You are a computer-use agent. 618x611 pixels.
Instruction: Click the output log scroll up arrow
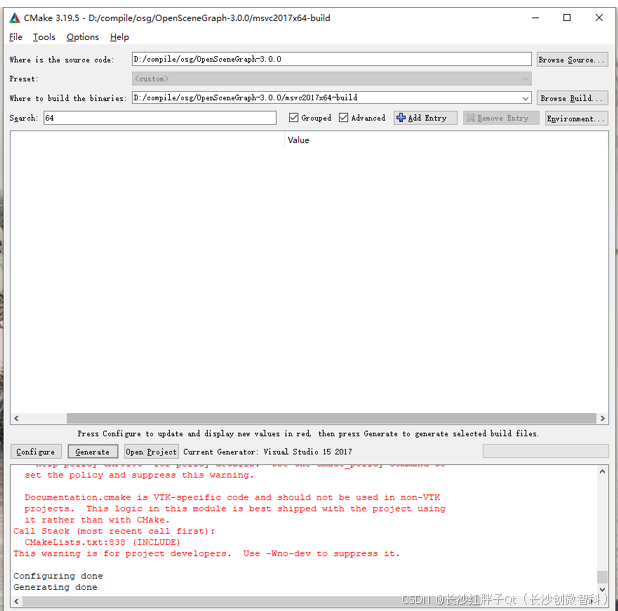(x=602, y=471)
